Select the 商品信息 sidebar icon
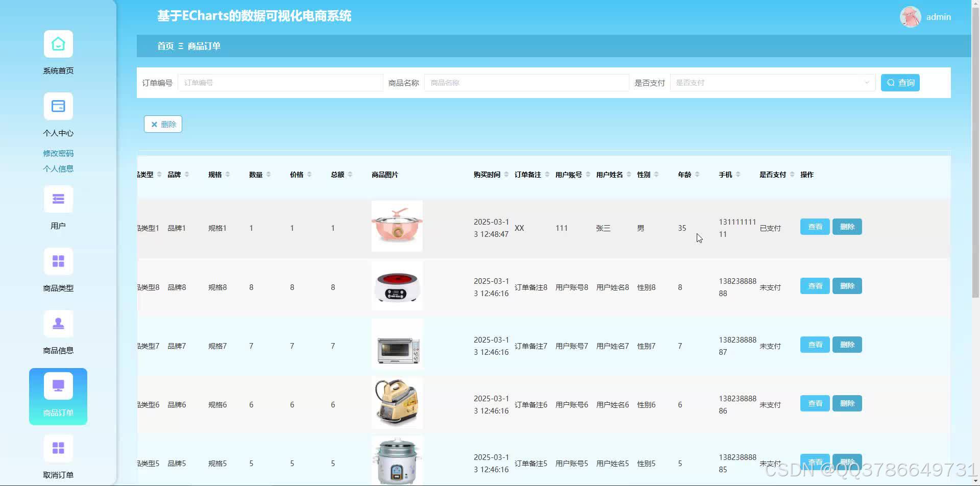Viewport: 980px width, 486px height. [x=58, y=324]
